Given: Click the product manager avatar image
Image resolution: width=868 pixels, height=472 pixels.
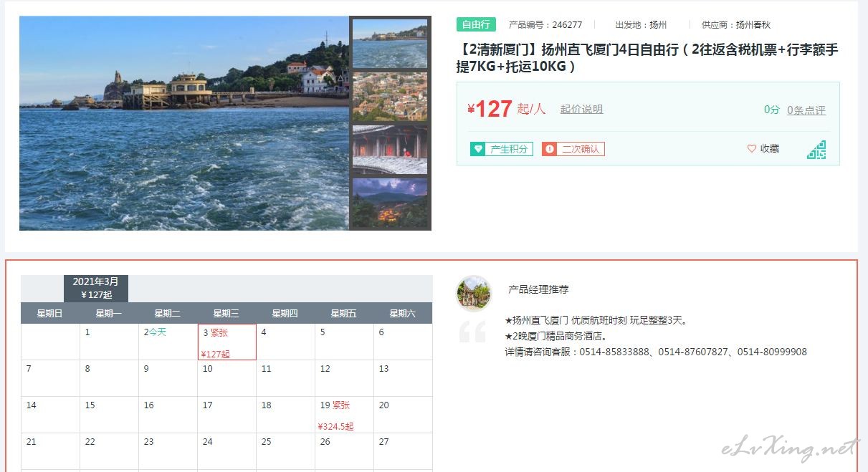Looking at the screenshot, I should pos(474,294).
